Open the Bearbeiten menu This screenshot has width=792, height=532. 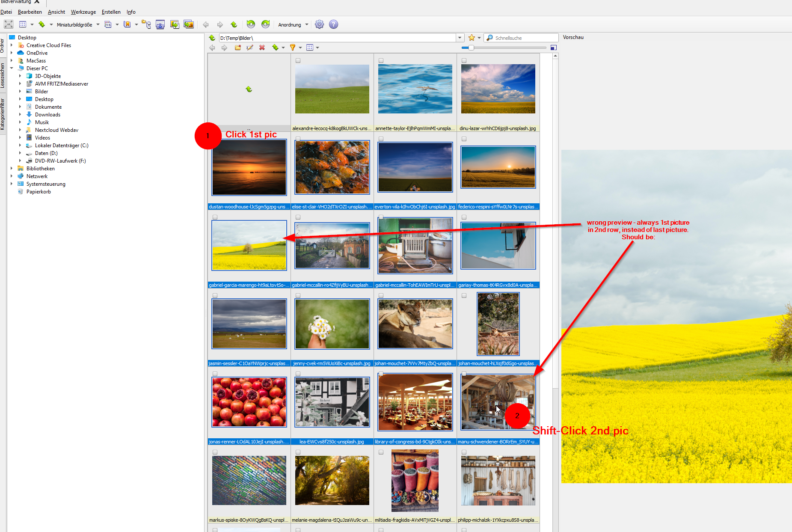[x=30, y=12]
